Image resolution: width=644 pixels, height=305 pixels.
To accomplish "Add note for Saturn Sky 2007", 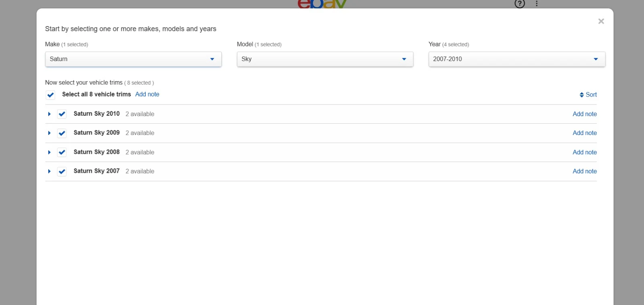I will coord(585,171).
